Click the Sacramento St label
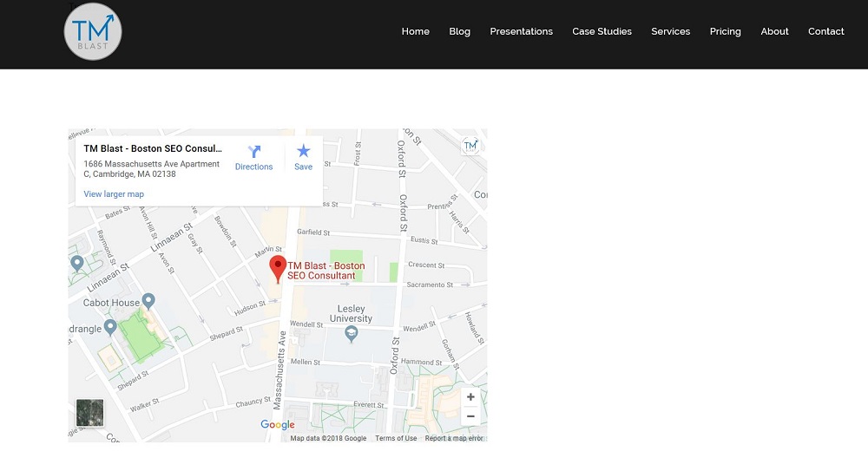Image resolution: width=868 pixels, height=458 pixels. tap(430, 285)
